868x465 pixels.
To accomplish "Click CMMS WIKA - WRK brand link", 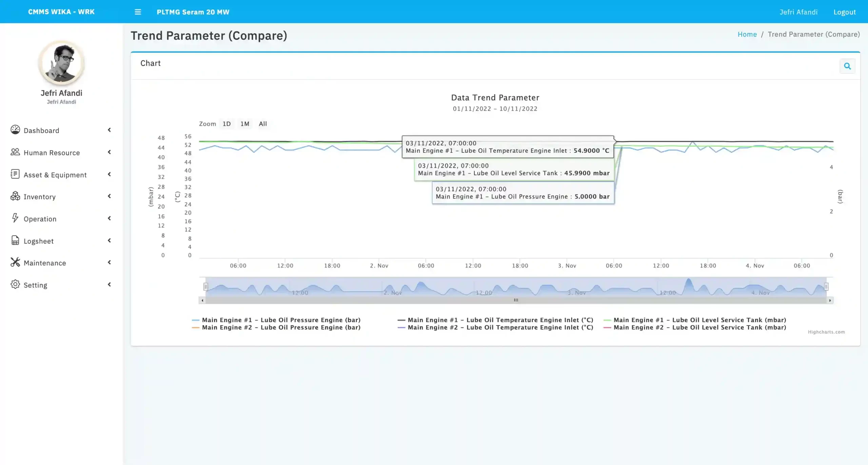I will [61, 12].
